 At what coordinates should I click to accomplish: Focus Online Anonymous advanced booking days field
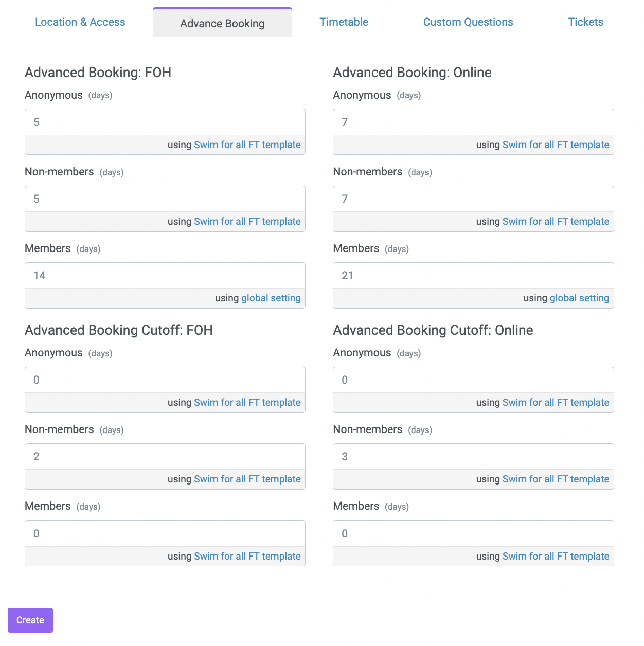click(x=473, y=122)
